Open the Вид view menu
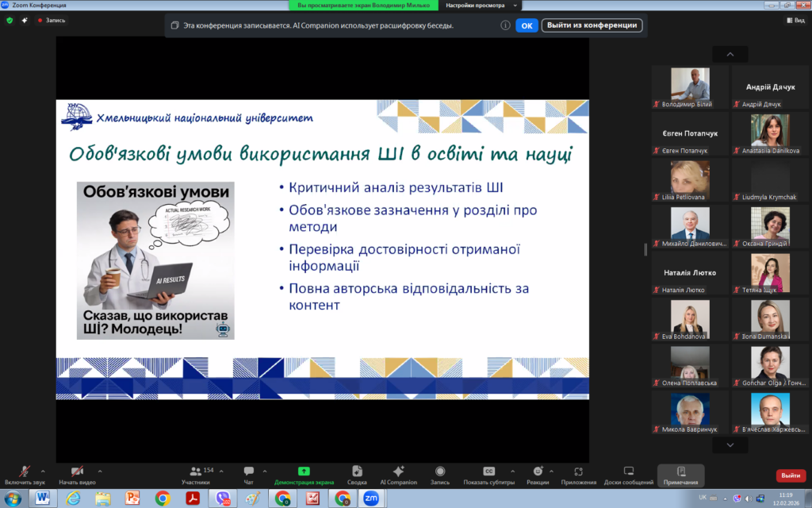The width and height of the screenshot is (812, 508). pos(795,21)
